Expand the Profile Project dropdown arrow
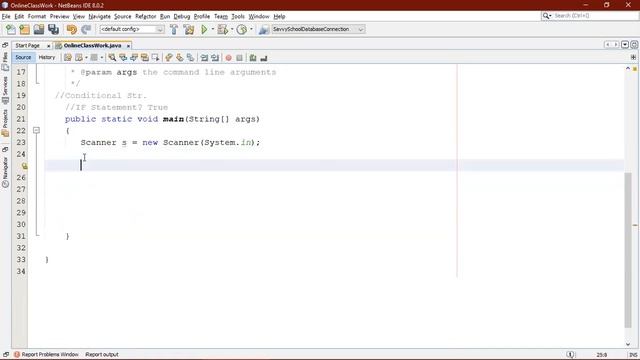 pyautogui.click(x=251, y=29)
